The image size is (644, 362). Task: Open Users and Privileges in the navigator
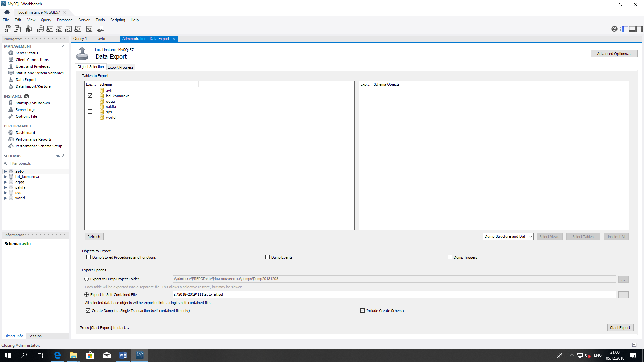(x=33, y=66)
